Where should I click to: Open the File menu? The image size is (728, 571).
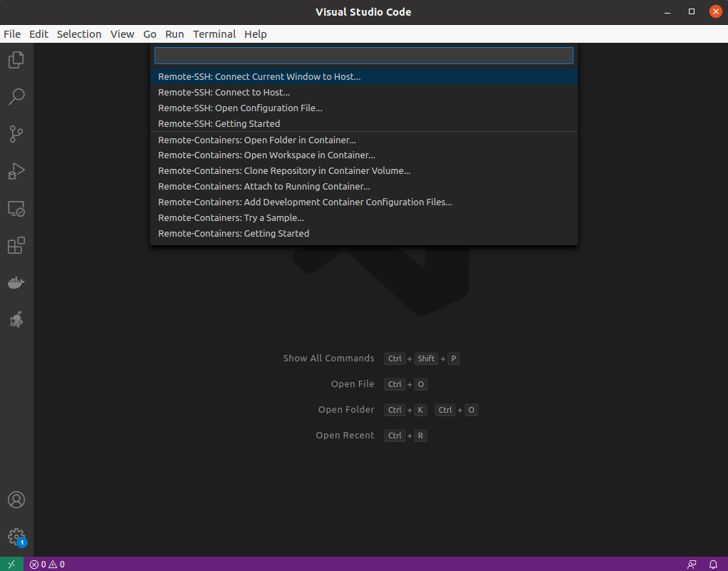coord(12,34)
